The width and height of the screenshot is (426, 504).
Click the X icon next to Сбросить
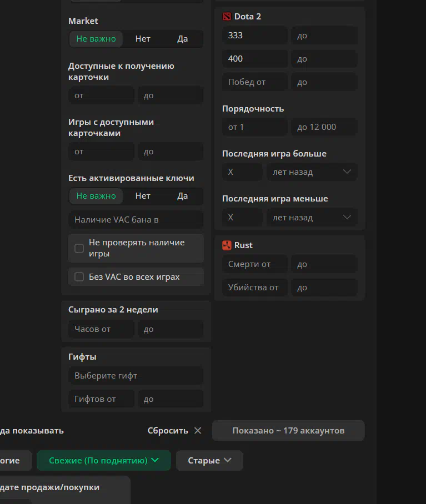[198, 431]
